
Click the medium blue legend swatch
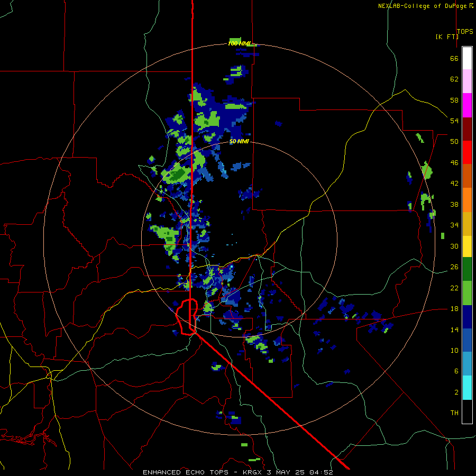[467, 340]
